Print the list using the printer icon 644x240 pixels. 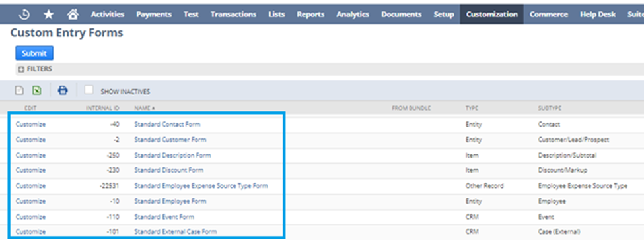coord(63,90)
